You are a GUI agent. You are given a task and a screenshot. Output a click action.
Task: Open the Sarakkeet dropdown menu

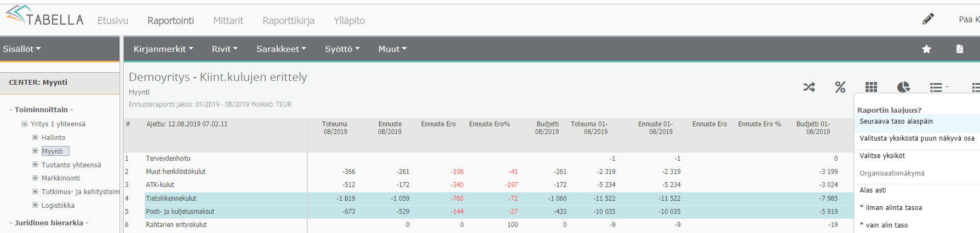click(x=281, y=49)
